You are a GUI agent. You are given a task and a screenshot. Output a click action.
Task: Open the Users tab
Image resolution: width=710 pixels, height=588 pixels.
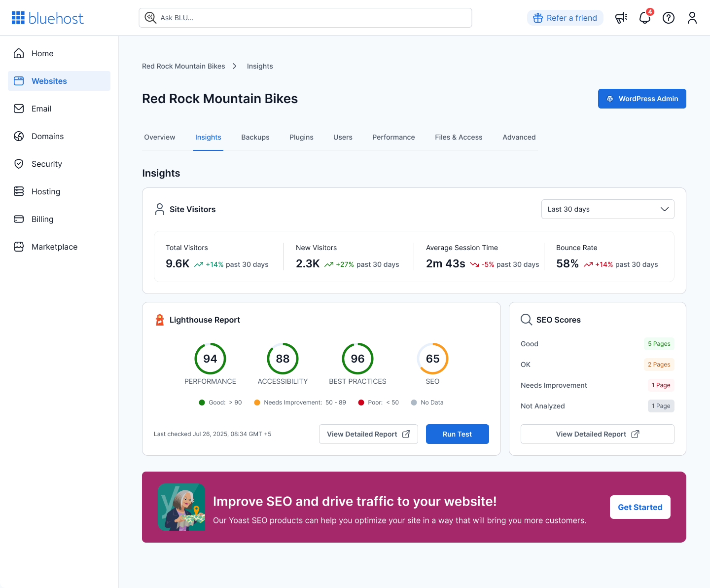click(343, 137)
